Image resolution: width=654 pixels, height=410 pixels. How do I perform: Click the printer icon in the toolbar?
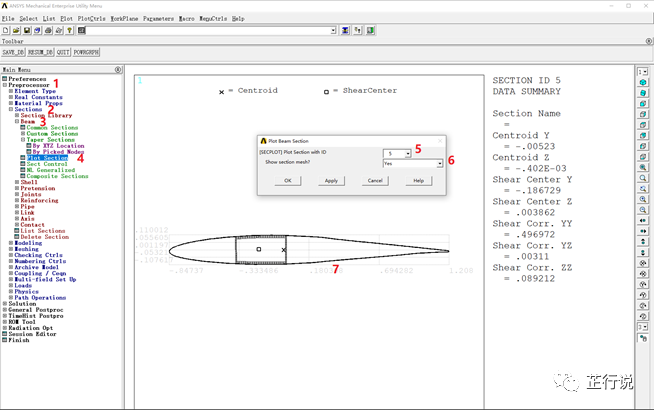click(x=48, y=30)
